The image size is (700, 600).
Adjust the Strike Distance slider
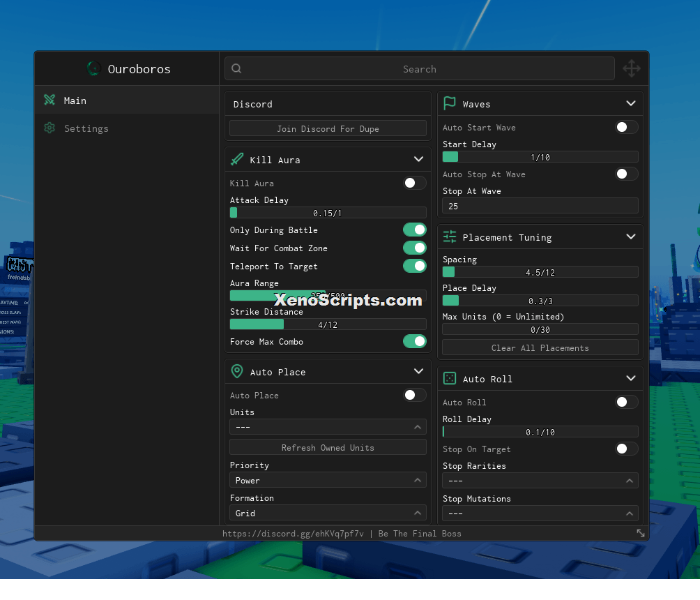coord(328,324)
